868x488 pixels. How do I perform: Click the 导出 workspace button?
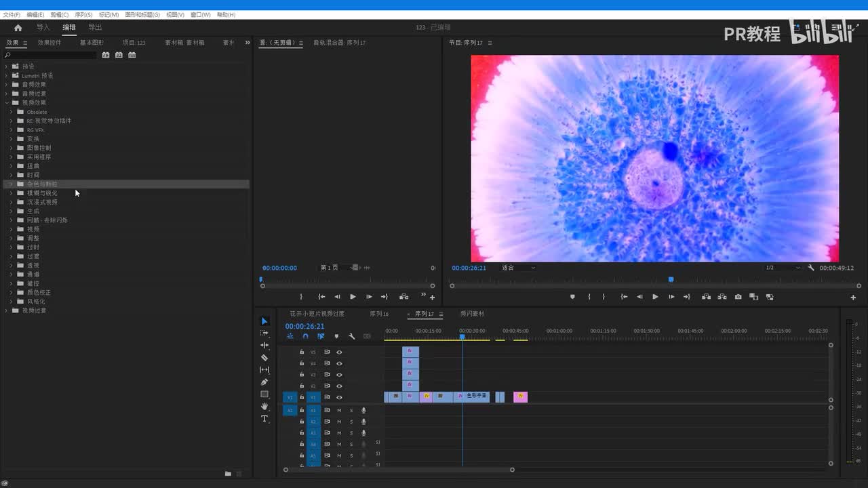[x=95, y=28]
